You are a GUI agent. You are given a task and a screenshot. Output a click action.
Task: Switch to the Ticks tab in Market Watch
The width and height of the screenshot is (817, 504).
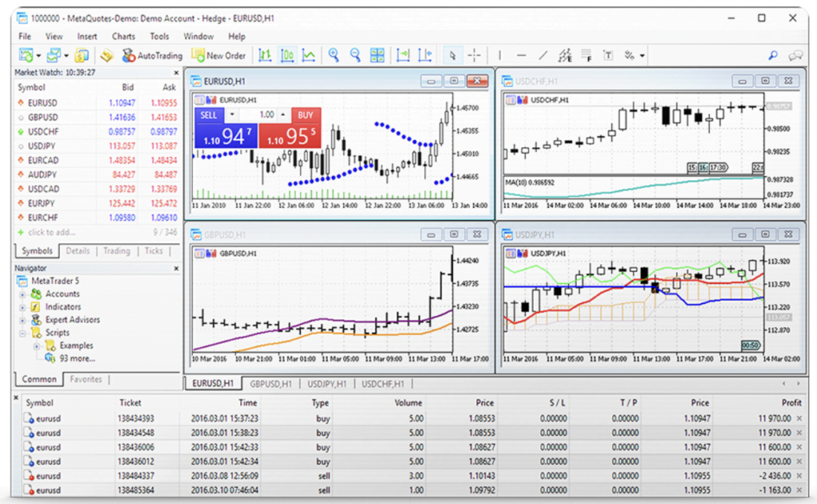154,251
